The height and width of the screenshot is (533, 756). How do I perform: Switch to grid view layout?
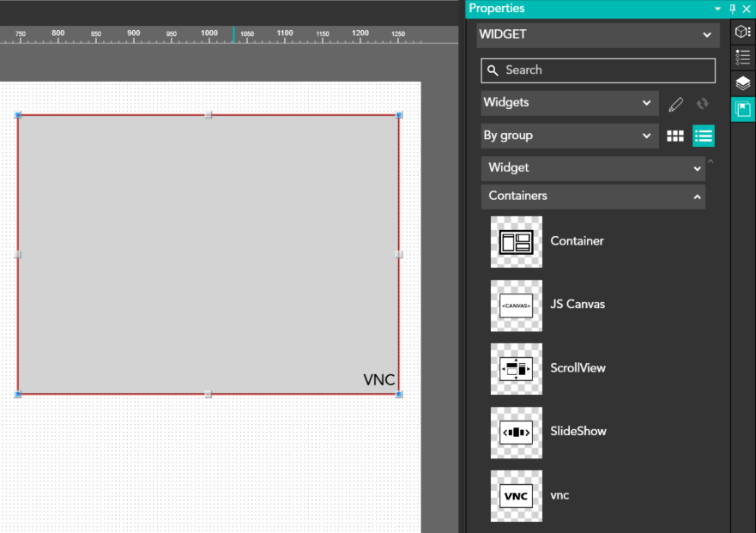click(x=675, y=136)
